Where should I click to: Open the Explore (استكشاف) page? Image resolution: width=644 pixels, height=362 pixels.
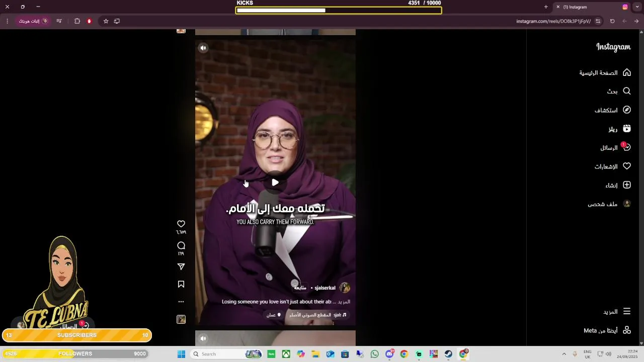coord(613,110)
